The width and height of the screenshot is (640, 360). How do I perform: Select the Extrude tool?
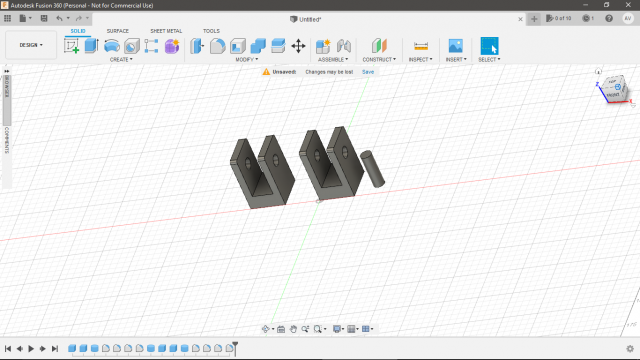point(91,46)
